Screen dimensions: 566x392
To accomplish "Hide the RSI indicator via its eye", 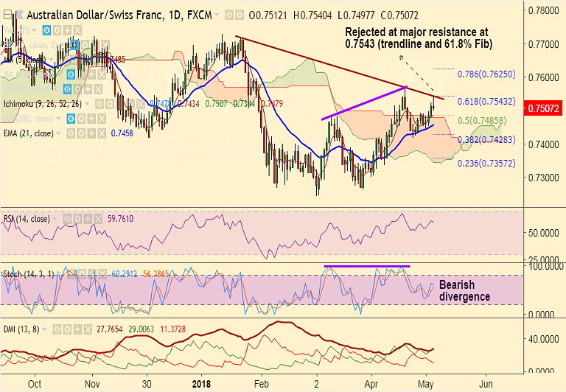I will (x=67, y=219).
